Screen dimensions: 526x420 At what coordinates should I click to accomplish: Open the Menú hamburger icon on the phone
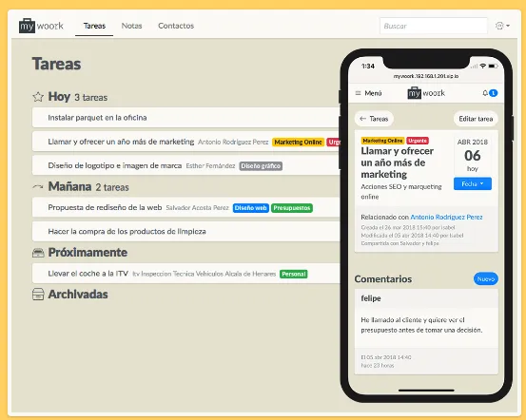click(359, 93)
